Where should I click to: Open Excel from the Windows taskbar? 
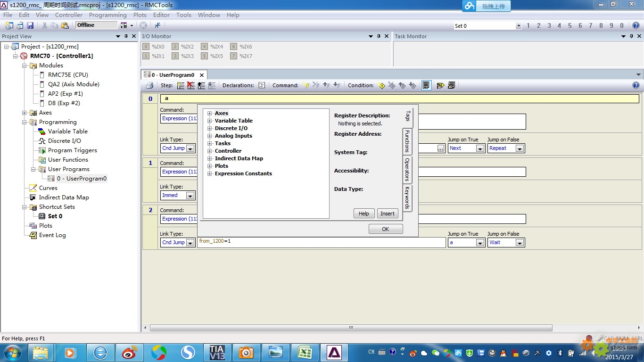[x=305, y=352]
